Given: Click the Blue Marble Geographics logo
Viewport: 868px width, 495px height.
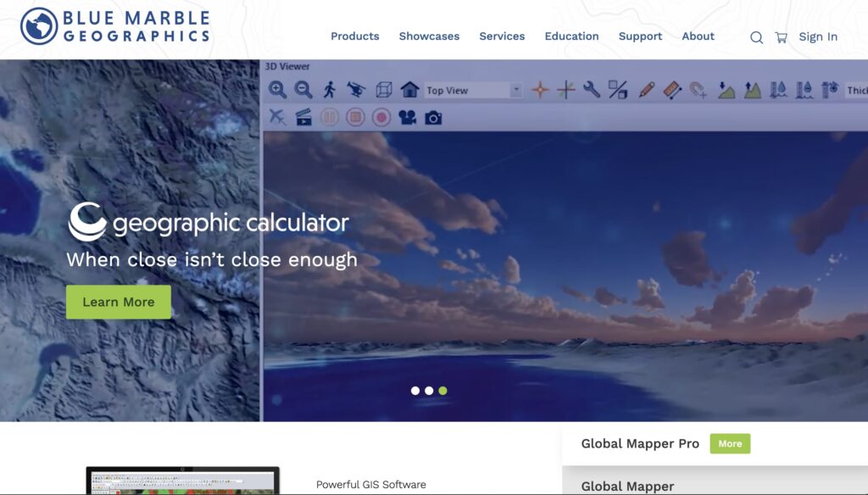Looking at the screenshot, I should tap(115, 26).
